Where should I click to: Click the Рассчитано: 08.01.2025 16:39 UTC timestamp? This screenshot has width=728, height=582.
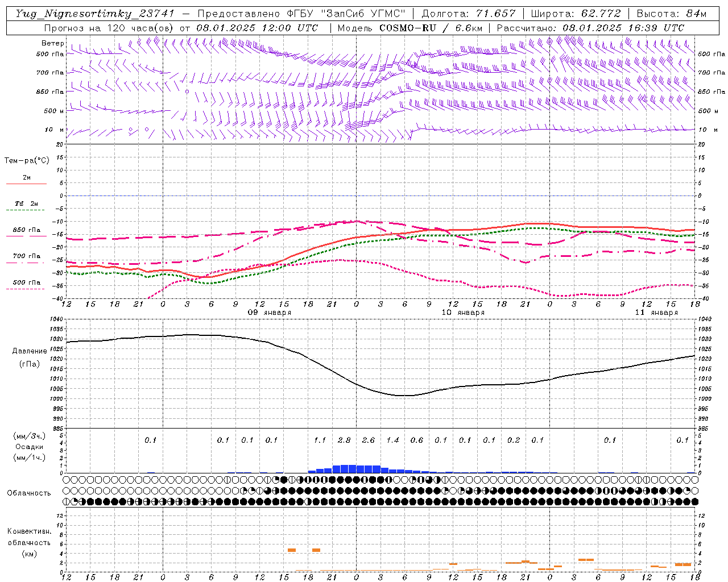click(590, 28)
